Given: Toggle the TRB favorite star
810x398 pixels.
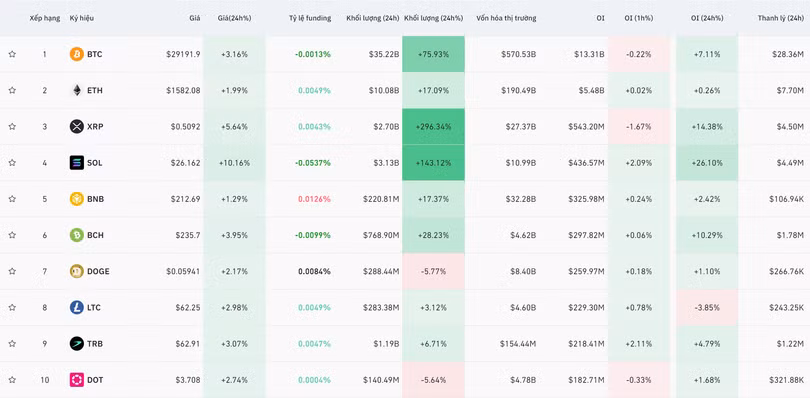Looking at the screenshot, I should click(12, 344).
